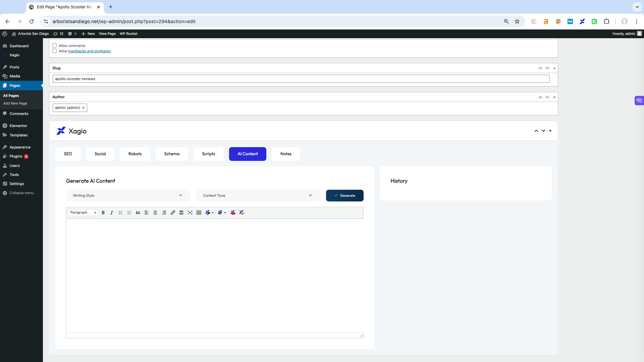Click zoom magnifier icon in address bar
The image size is (644, 362).
pyautogui.click(x=506, y=21)
